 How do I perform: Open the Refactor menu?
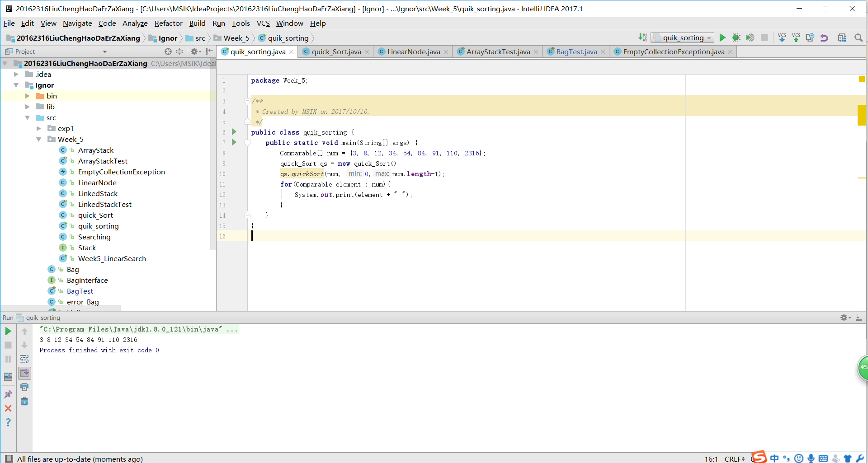pyautogui.click(x=168, y=23)
